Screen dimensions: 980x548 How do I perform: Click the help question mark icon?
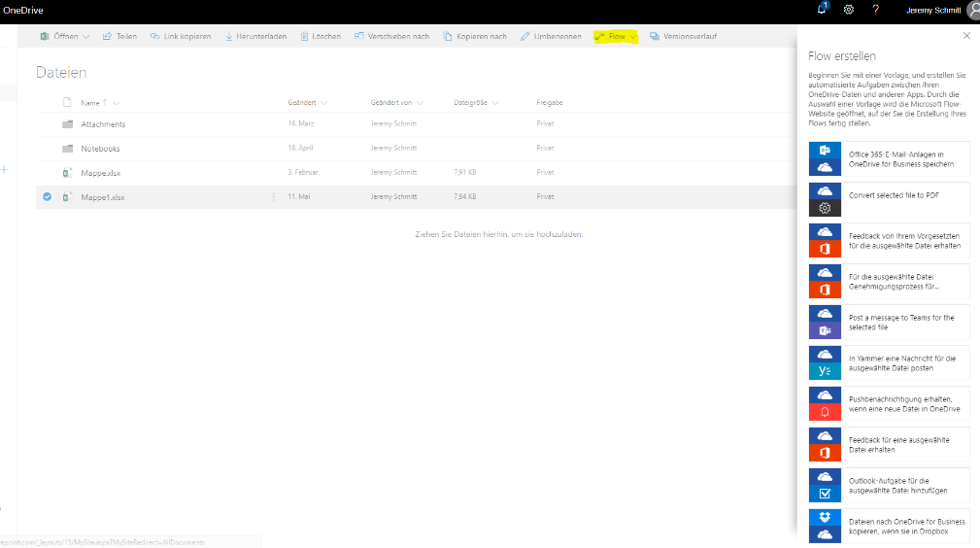pos(875,10)
